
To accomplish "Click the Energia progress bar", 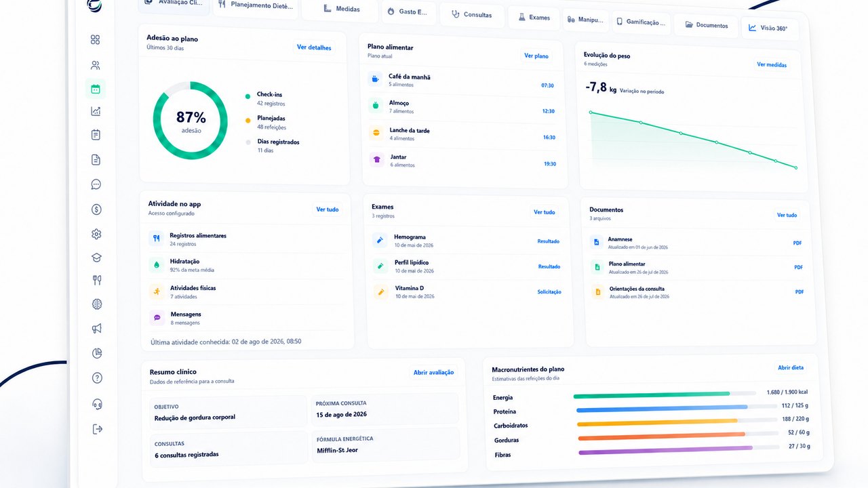I will tap(665, 394).
